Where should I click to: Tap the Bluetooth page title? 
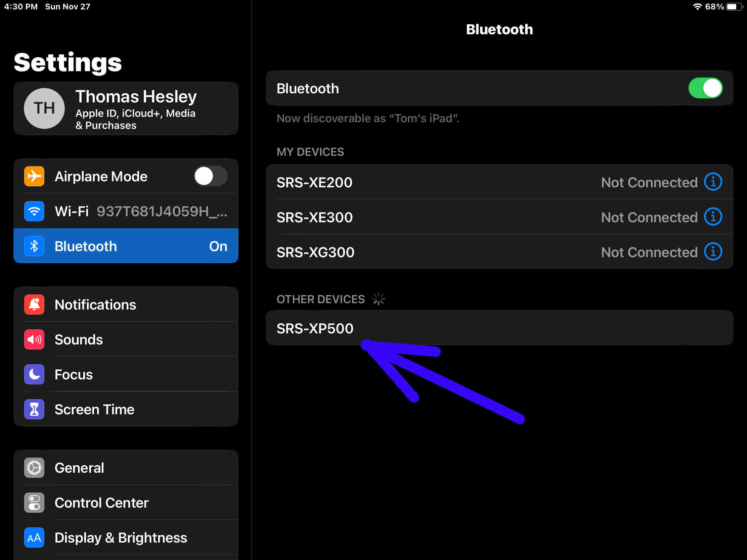tap(499, 29)
